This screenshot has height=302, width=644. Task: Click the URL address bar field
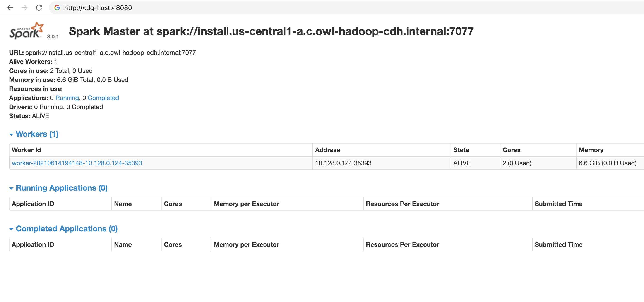[300, 8]
